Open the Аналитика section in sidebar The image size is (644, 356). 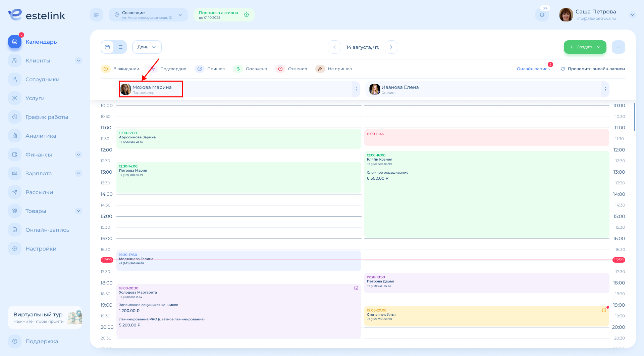pos(41,136)
